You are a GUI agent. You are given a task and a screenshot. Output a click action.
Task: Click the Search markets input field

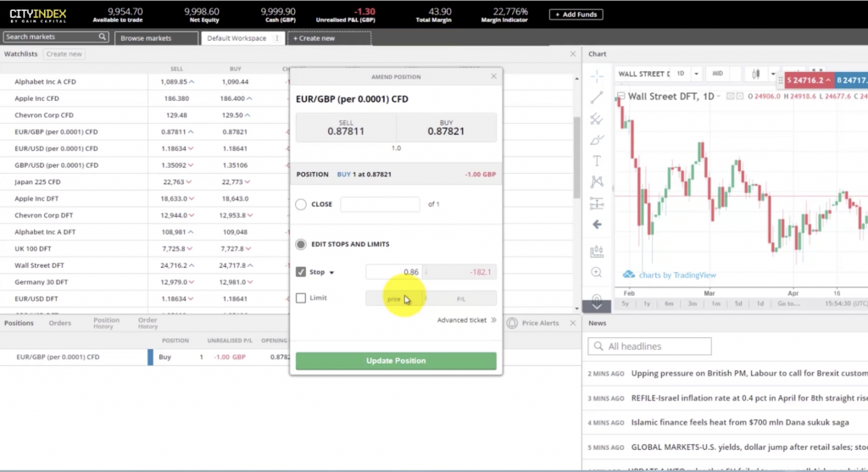tap(50, 36)
